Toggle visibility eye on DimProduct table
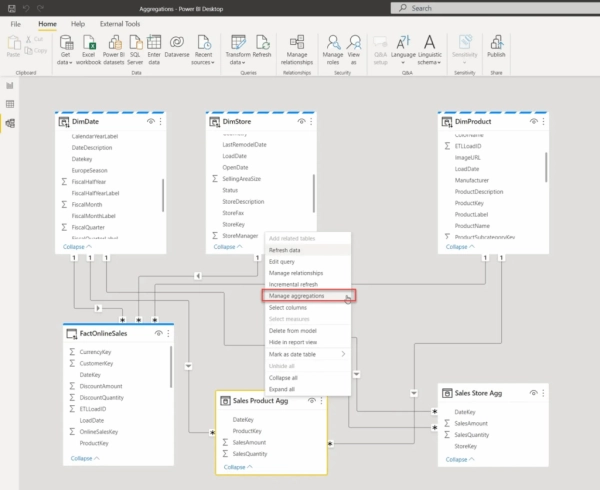 (x=535, y=121)
